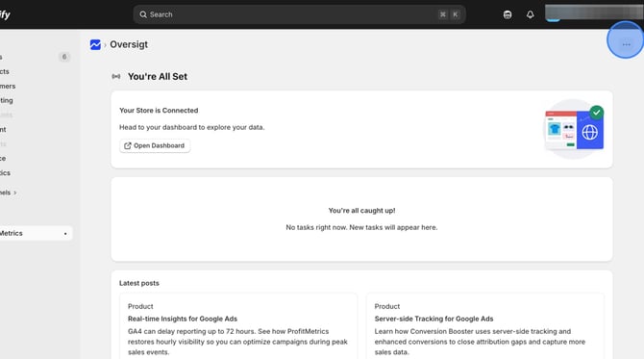Click the Shopify logo in the top bar

point(5,14)
